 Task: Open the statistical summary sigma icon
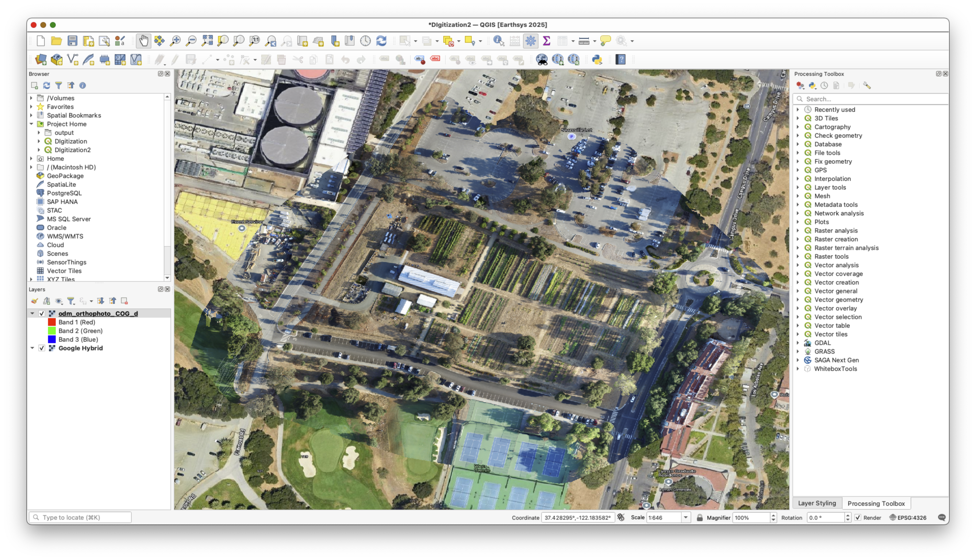click(x=546, y=41)
